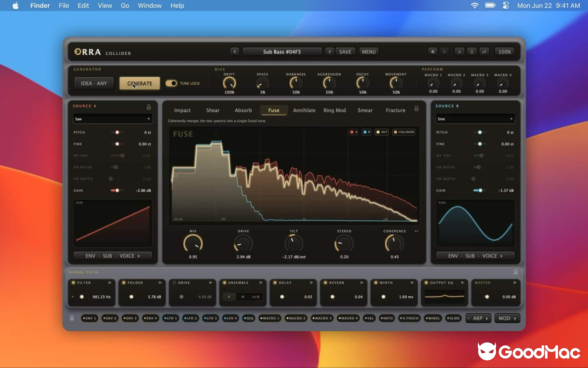Disable the Filter module power dot
588x368 pixels.
[73, 282]
